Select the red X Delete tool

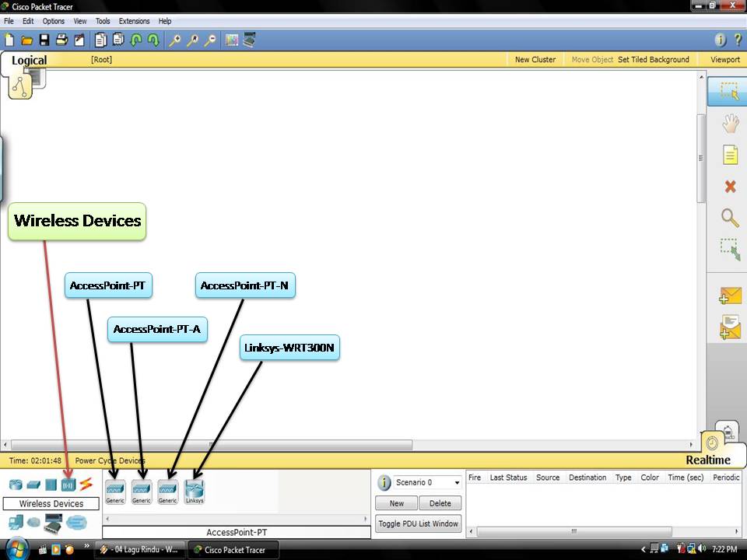pos(730,186)
